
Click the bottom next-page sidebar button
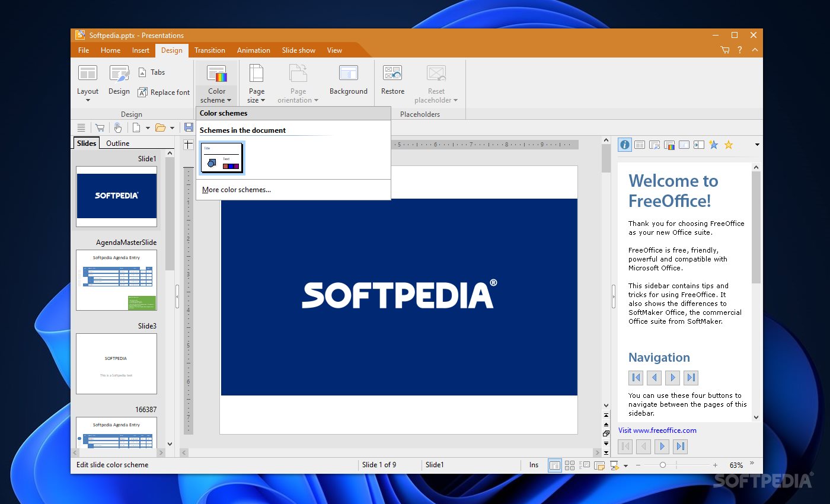(x=662, y=446)
